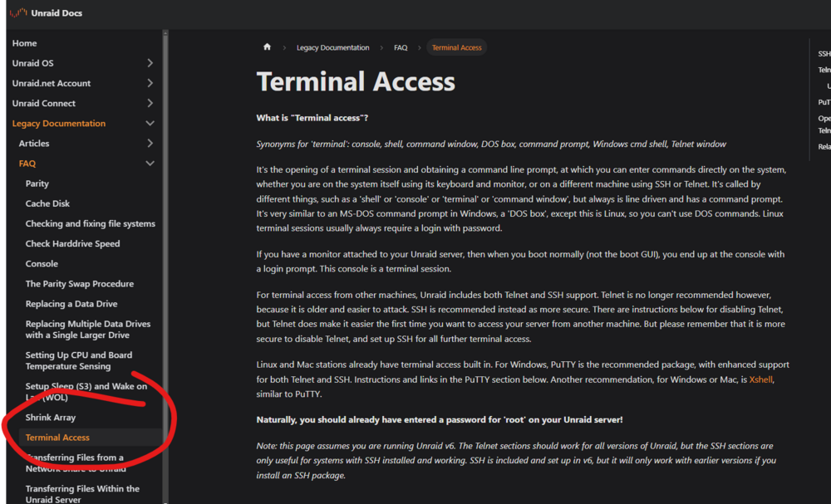The height and width of the screenshot is (504, 831).
Task: Open The Parity Swap Procedure page
Action: pyautogui.click(x=80, y=284)
